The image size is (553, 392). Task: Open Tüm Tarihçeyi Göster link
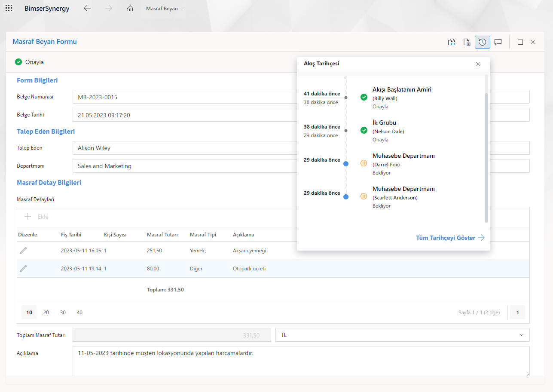450,238
